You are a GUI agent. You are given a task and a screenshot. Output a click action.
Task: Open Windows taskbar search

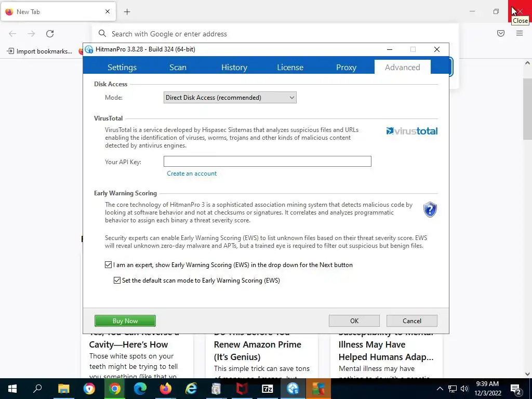[x=37, y=389]
